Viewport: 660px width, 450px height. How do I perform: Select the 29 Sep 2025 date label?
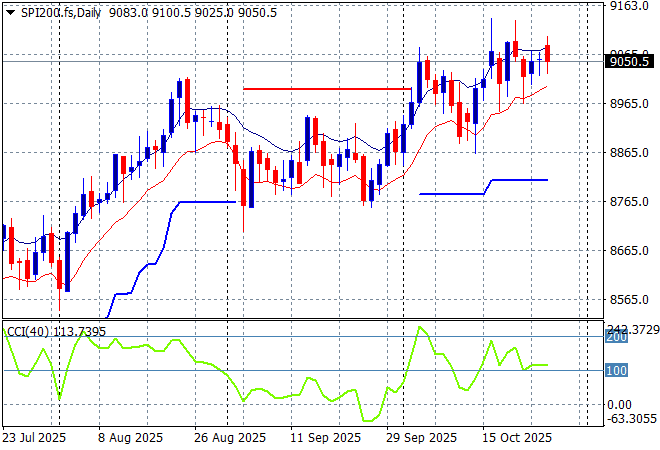(421, 438)
